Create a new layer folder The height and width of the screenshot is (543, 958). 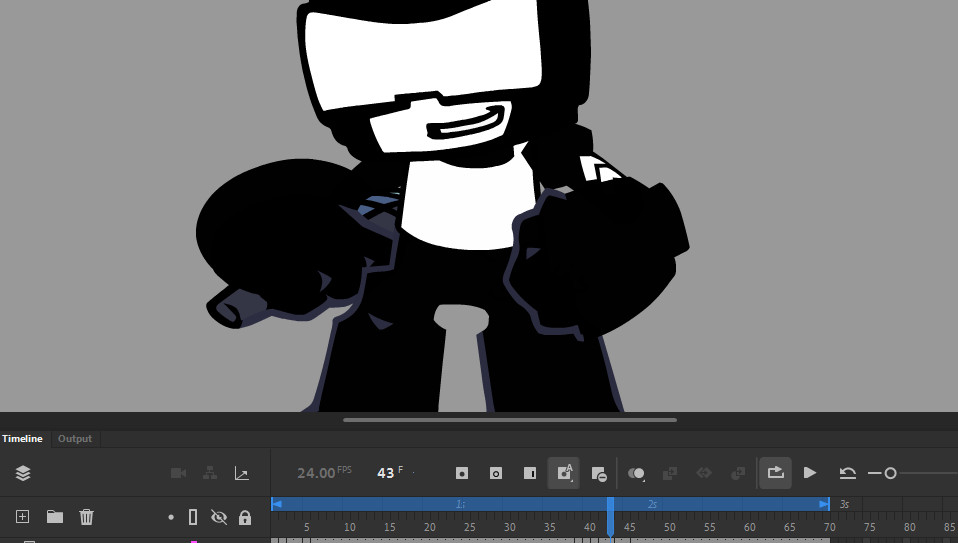click(55, 517)
